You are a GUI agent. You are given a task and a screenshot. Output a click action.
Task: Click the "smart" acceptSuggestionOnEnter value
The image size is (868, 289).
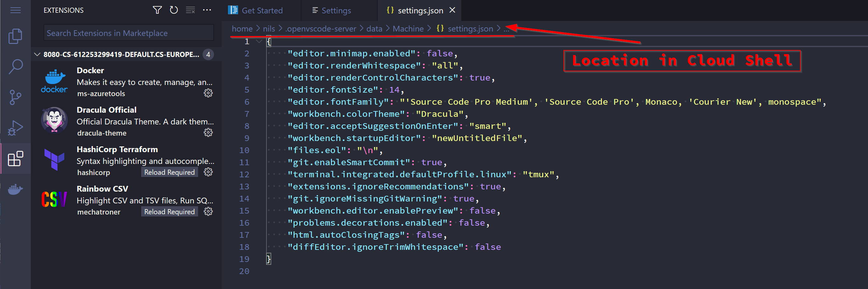pos(488,126)
